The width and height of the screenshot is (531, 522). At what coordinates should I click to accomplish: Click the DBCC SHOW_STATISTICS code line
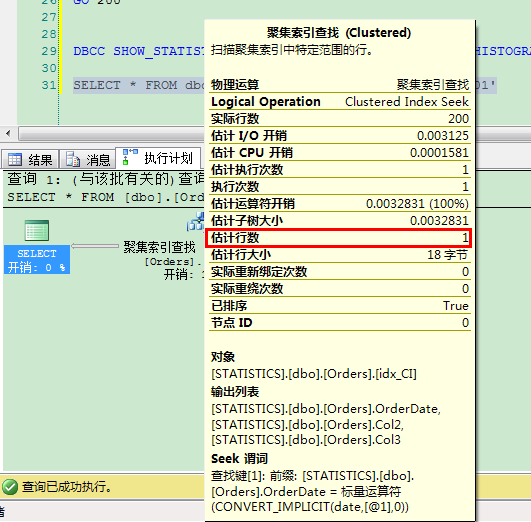pyautogui.click(x=139, y=51)
